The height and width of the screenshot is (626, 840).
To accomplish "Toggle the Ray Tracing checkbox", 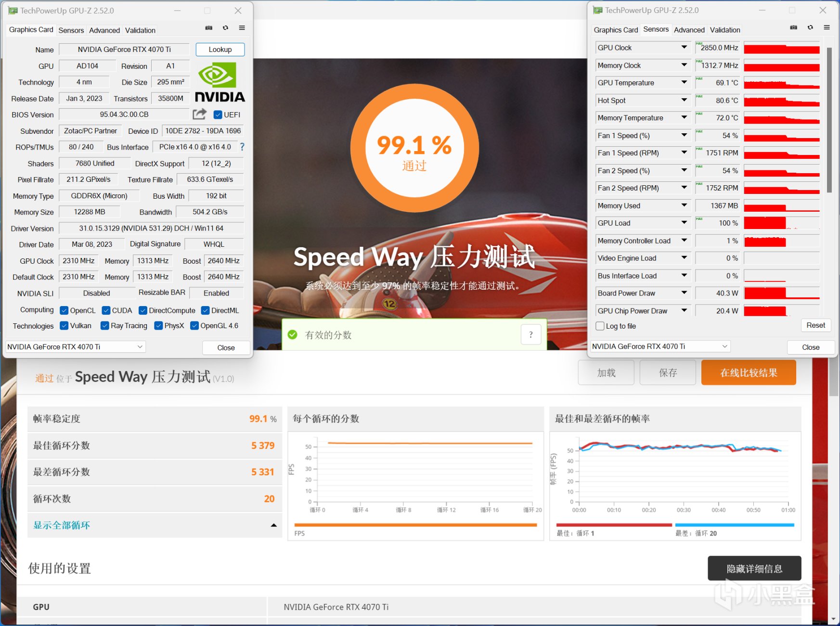I will [104, 326].
